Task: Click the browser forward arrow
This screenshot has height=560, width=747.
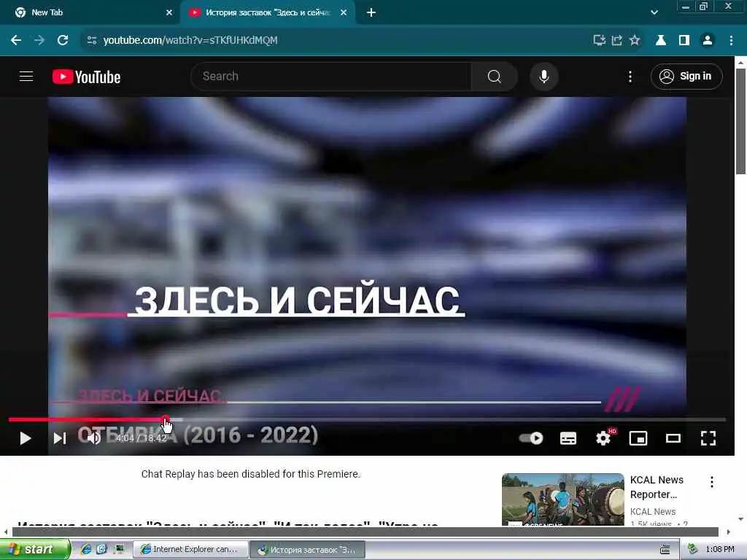Action: 39,41
